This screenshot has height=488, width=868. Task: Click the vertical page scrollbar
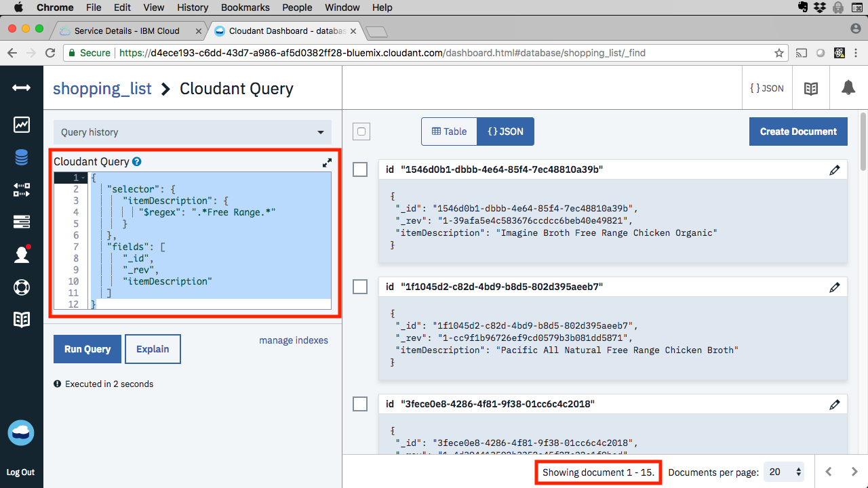click(x=863, y=142)
